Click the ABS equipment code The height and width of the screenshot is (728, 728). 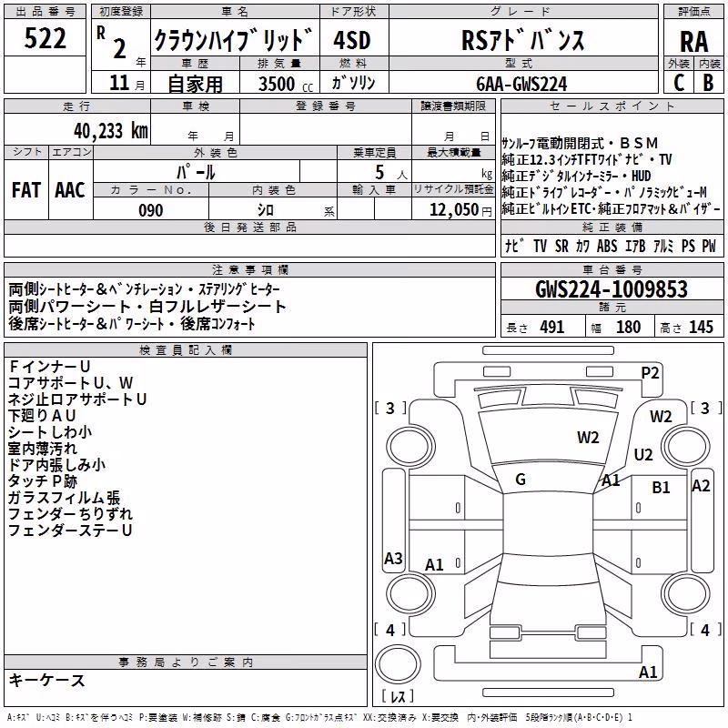tap(607, 246)
